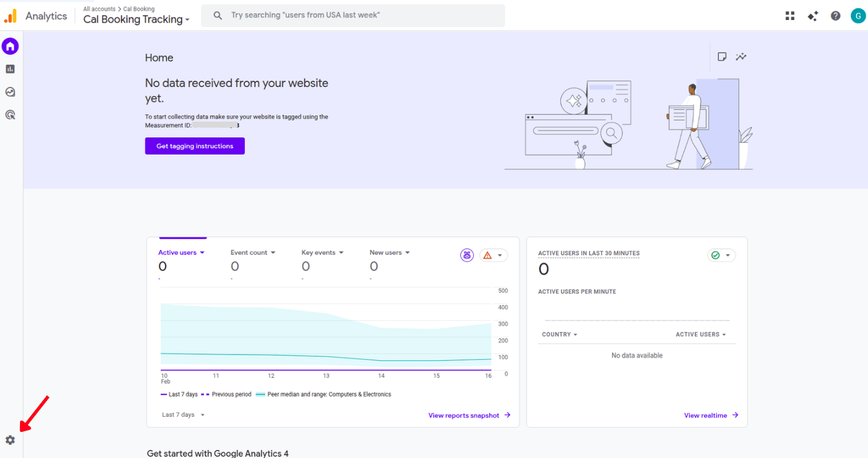Open the View realtime link
The height and width of the screenshot is (458, 868).
click(x=711, y=416)
